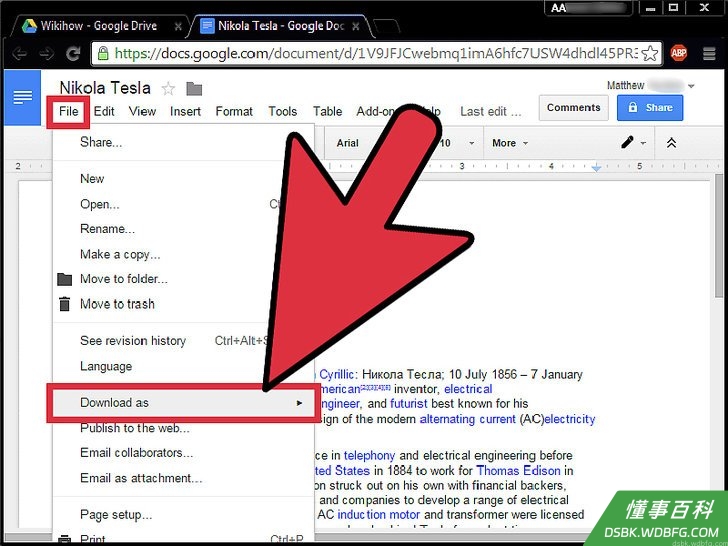
Task: Collapse the toolbar with double chevron icon
Action: coord(671,143)
